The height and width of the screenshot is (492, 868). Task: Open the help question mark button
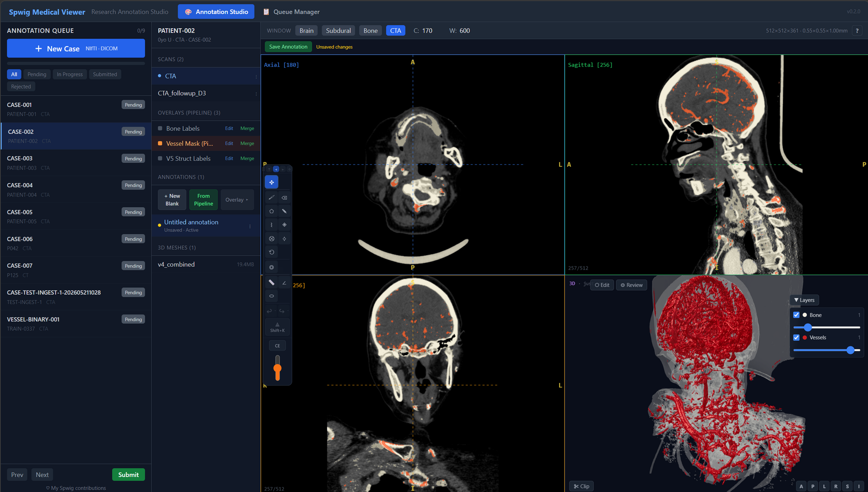857,31
